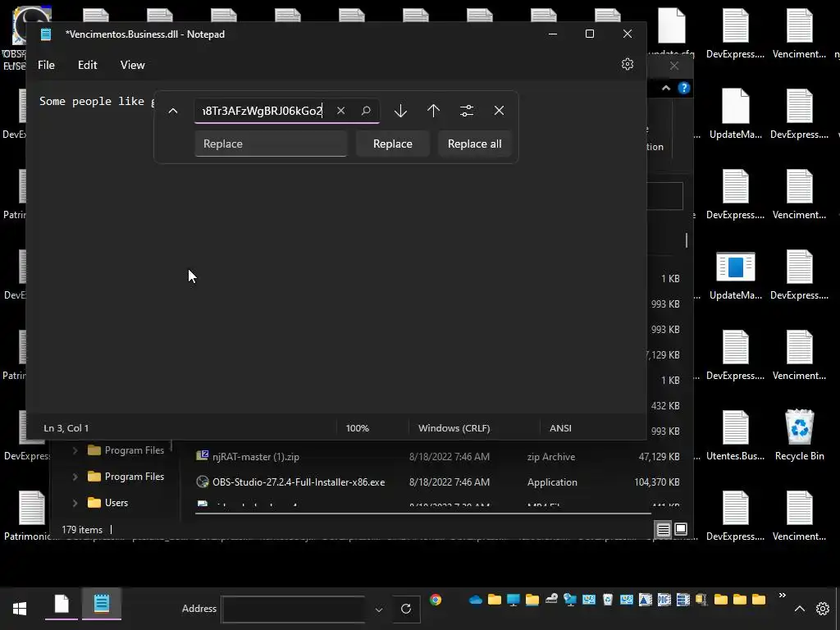Open the Edit menu in Notepad

coord(87,65)
